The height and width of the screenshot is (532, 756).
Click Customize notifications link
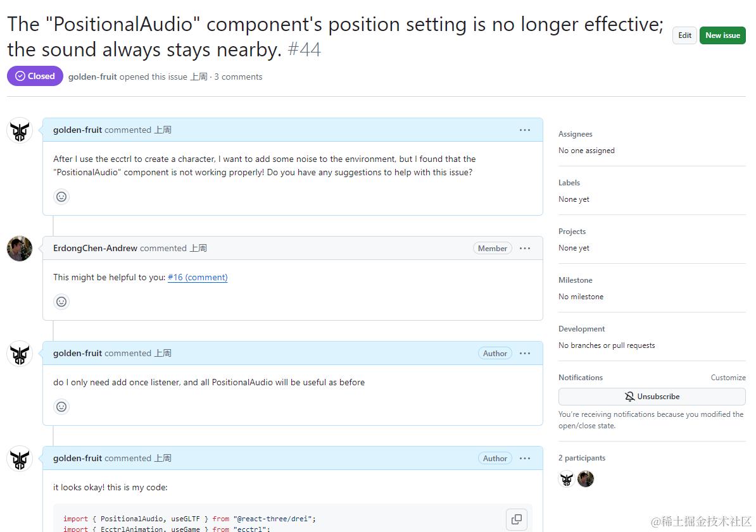click(728, 378)
